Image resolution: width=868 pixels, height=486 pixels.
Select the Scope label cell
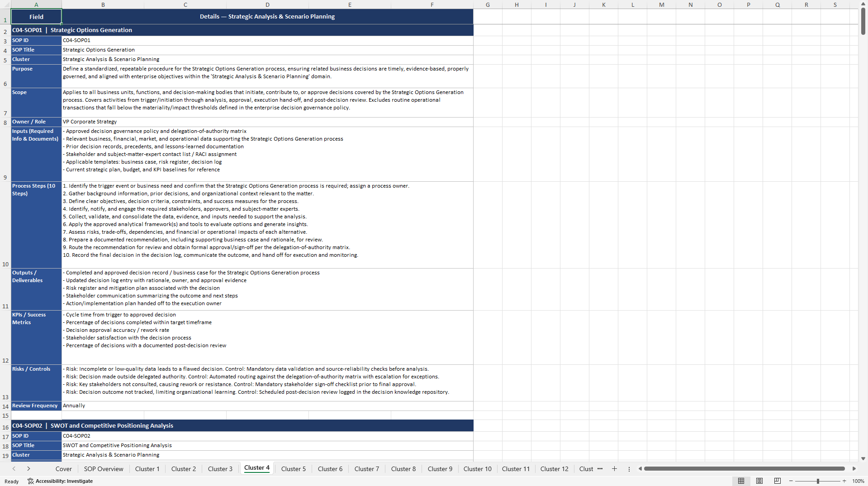(x=36, y=103)
